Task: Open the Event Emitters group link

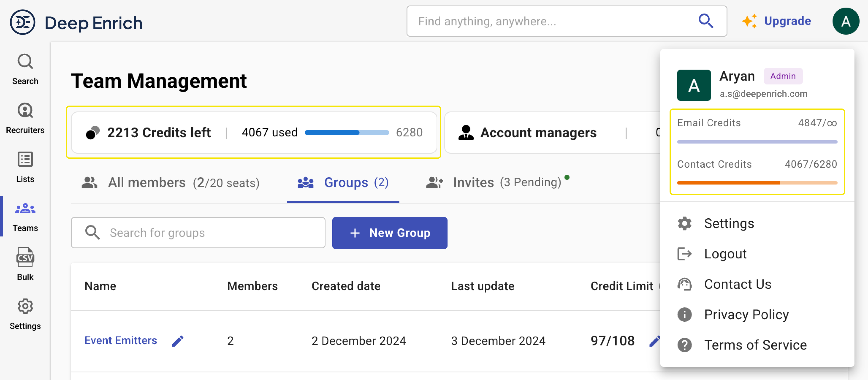Action: 121,340
